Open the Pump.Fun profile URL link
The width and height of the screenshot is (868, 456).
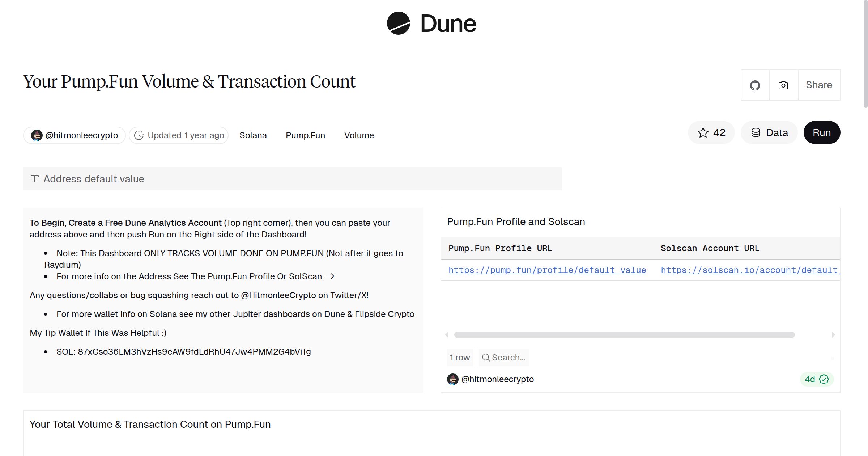pyautogui.click(x=547, y=270)
